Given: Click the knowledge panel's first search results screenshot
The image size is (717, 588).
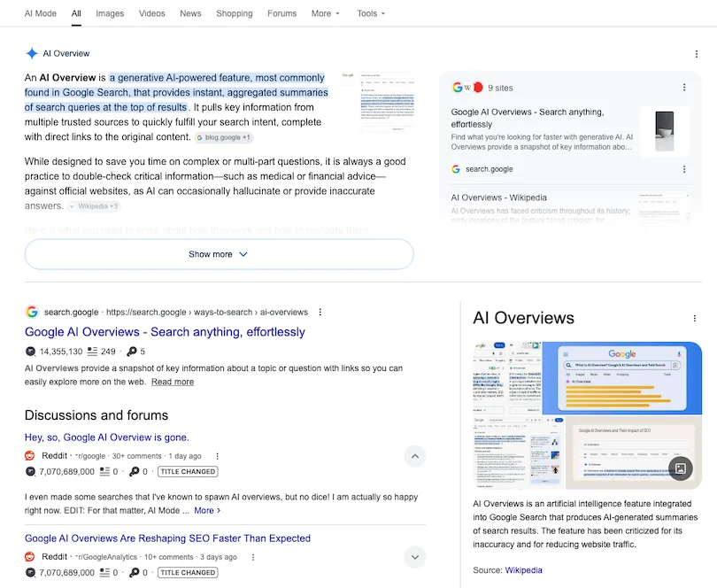Looking at the screenshot, I should (x=507, y=378).
